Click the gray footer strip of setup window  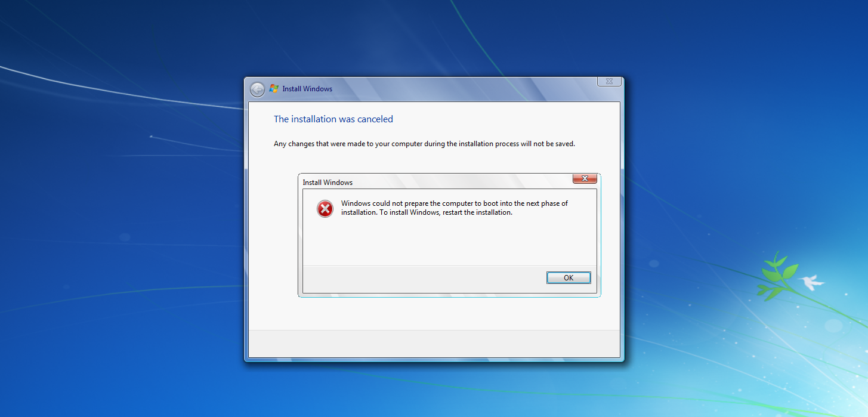[x=434, y=344]
